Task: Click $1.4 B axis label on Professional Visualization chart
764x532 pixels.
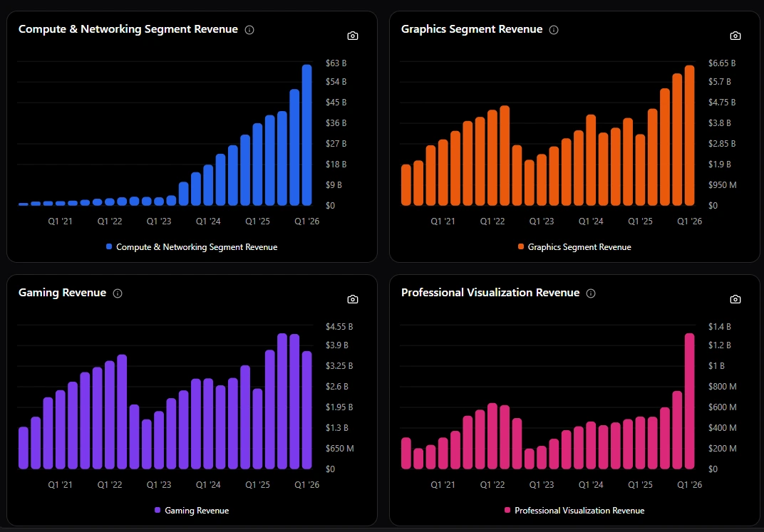Action: pos(720,327)
